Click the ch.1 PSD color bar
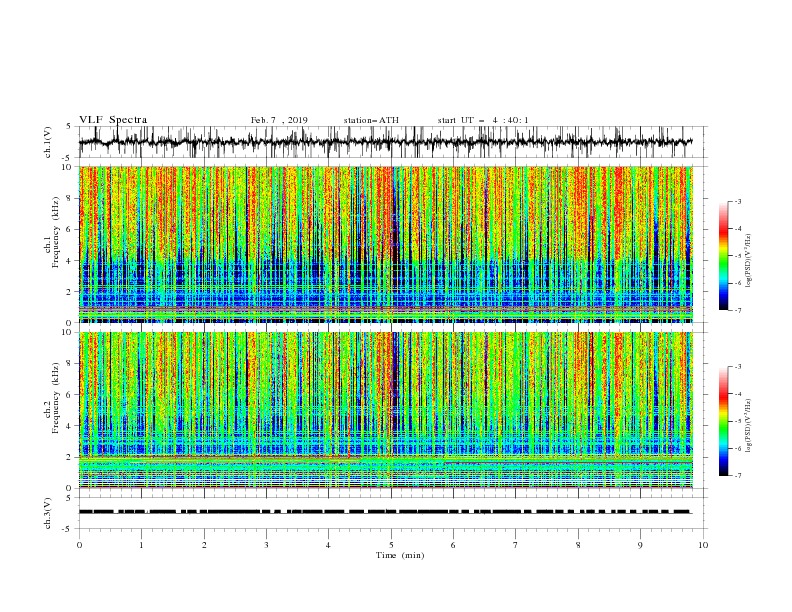 [724, 256]
